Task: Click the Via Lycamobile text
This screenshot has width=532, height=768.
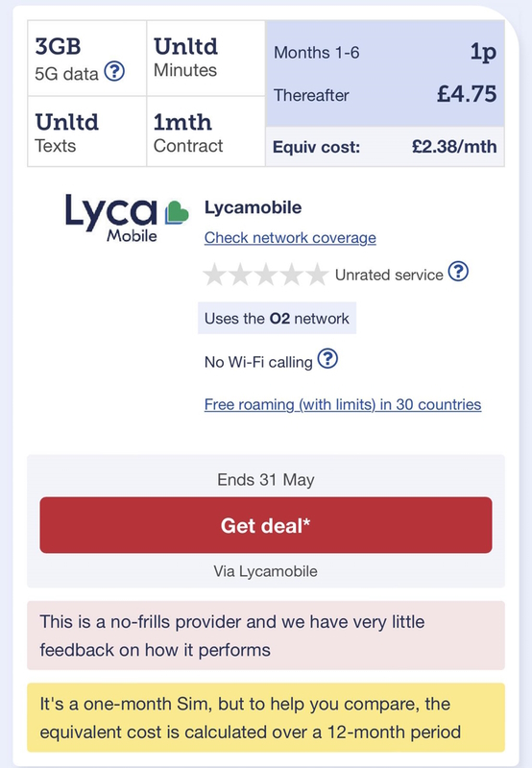Action: click(x=265, y=571)
